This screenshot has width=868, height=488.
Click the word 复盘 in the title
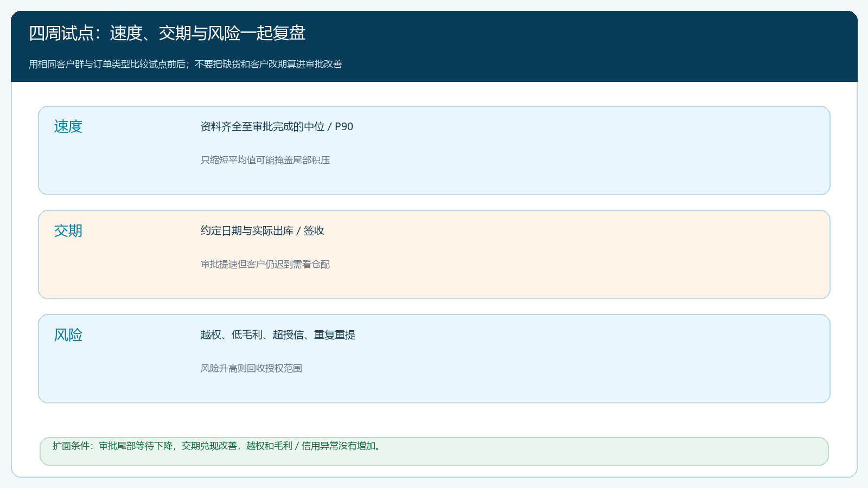point(289,33)
